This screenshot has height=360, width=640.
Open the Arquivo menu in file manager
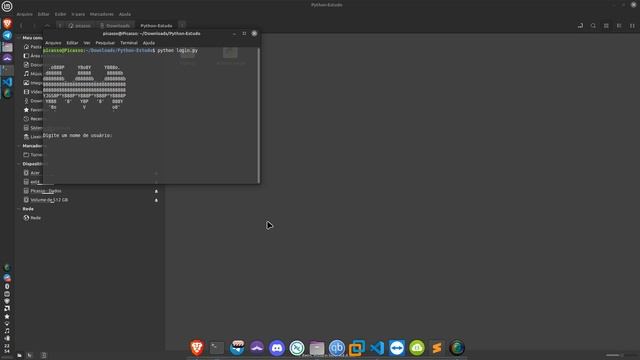24,14
